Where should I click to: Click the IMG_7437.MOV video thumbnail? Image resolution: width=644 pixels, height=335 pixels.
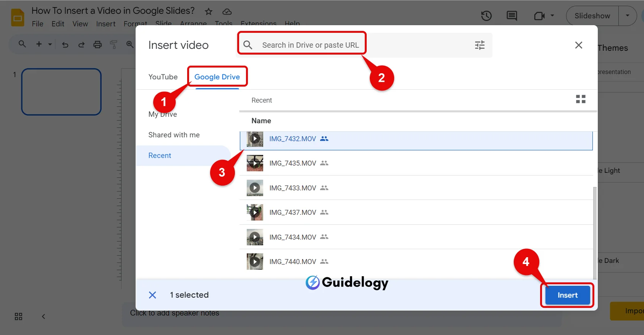point(255,212)
